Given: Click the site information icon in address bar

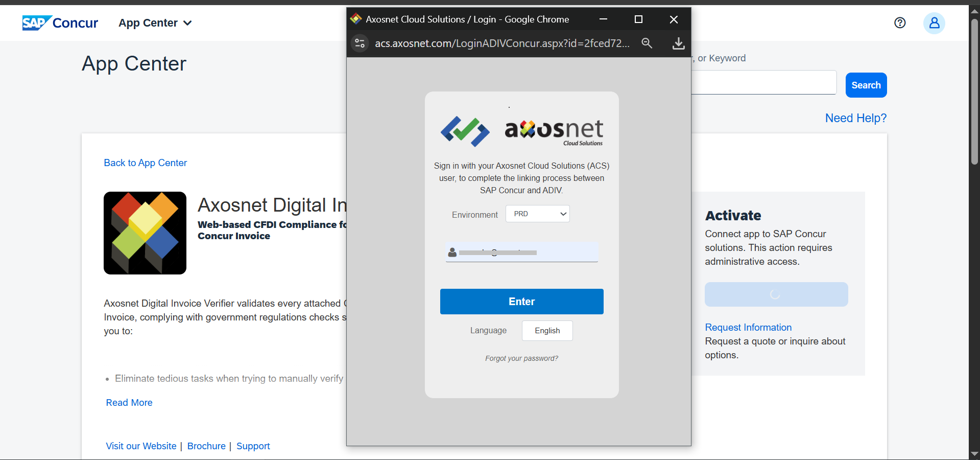Looking at the screenshot, I should coord(360,43).
